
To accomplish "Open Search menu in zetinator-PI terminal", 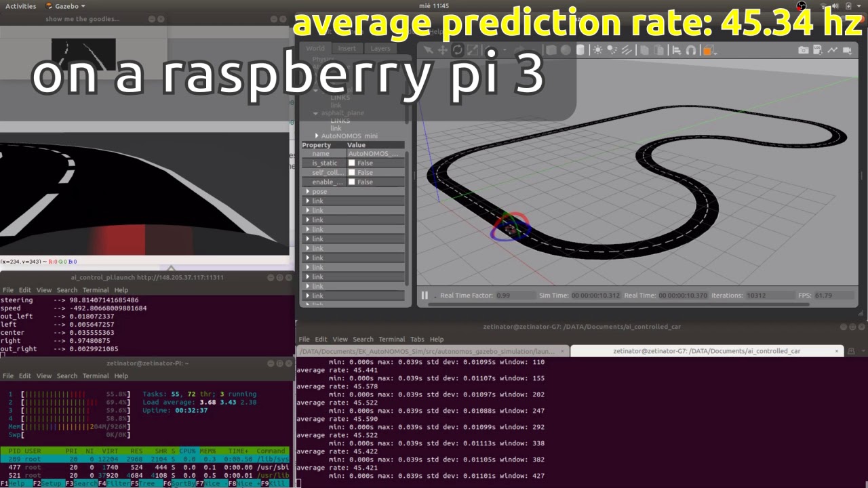I will click(66, 375).
